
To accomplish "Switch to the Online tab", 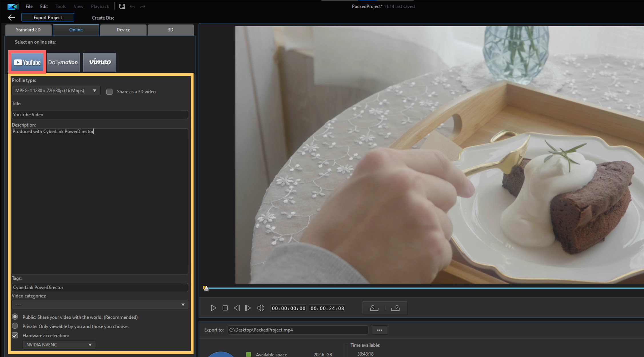I will click(x=76, y=30).
